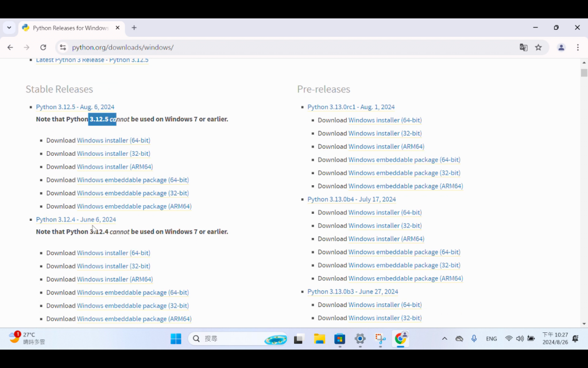Click the page scrollbar thumb
Screen dimensions: 588x368
point(584,72)
